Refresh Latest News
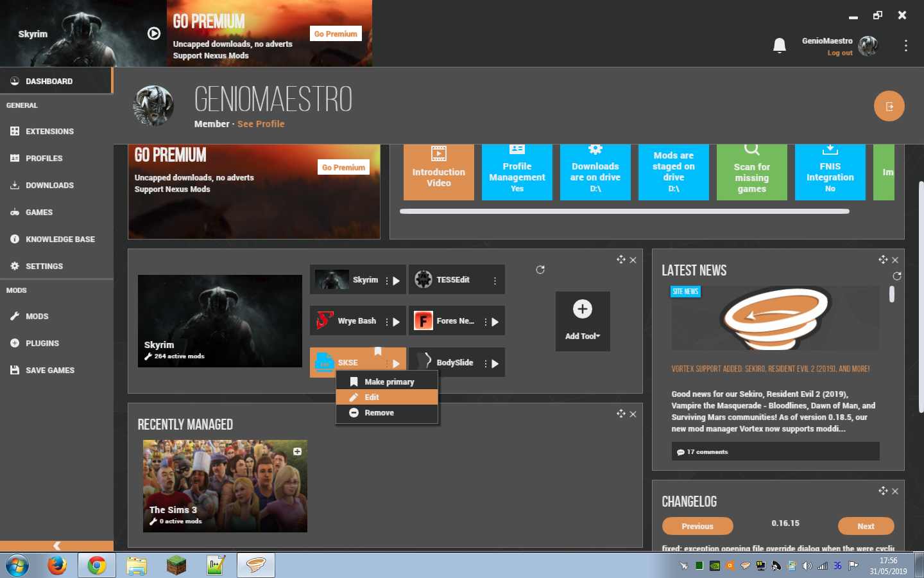The image size is (924, 578). [897, 276]
